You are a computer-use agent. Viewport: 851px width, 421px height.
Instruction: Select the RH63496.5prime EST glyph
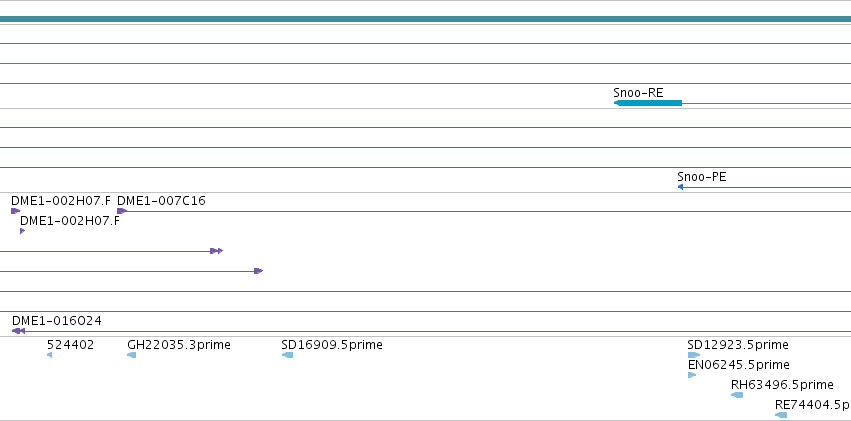coord(737,395)
